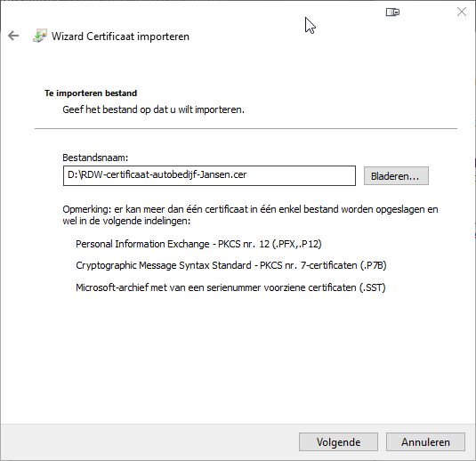Focus the Bestandsnaam file path field
The width and height of the screenshot is (476, 461).
coord(209,175)
